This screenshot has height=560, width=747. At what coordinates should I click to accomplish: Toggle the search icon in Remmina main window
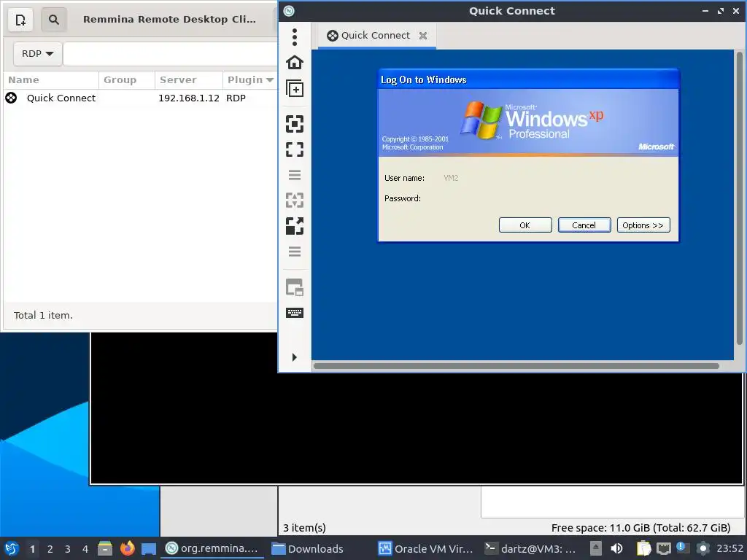coord(54,20)
